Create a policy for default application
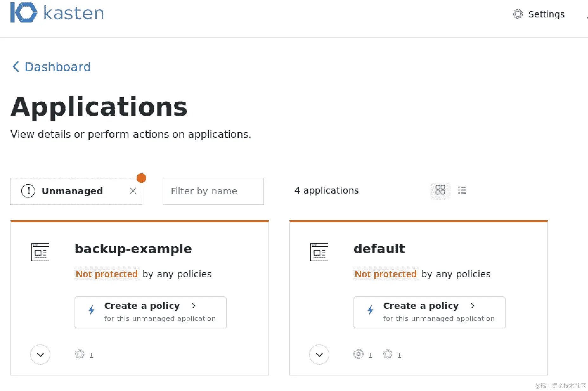588x391 pixels. [x=429, y=312]
